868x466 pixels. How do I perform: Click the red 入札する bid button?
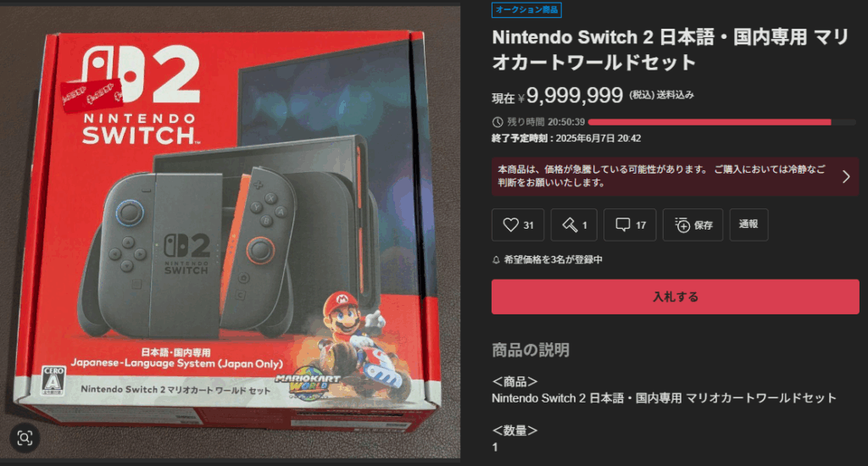click(x=676, y=297)
